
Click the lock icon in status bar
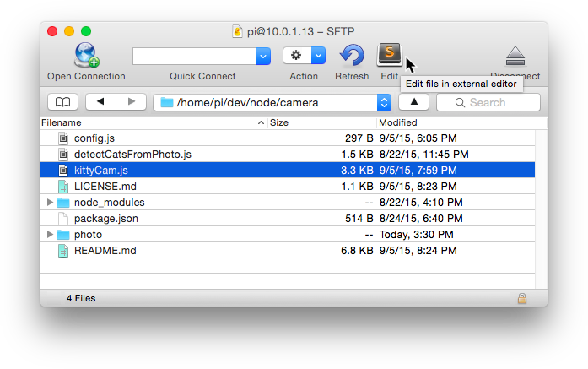point(522,298)
